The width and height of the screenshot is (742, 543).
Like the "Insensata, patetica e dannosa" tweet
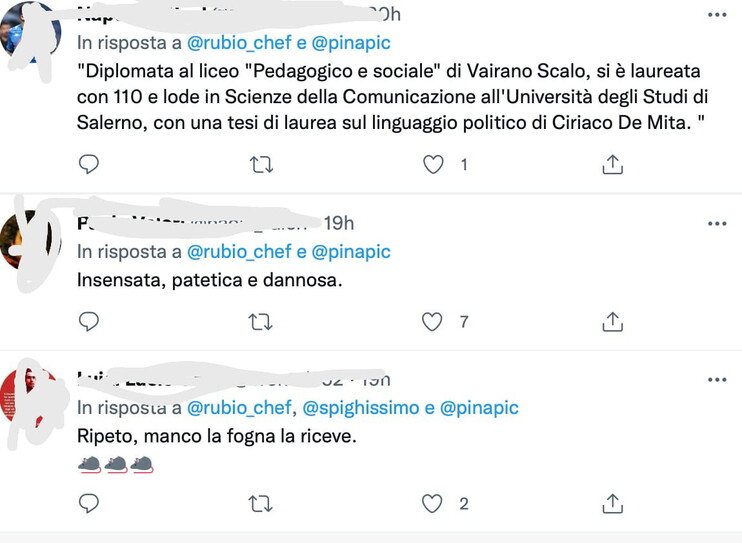[x=433, y=321]
